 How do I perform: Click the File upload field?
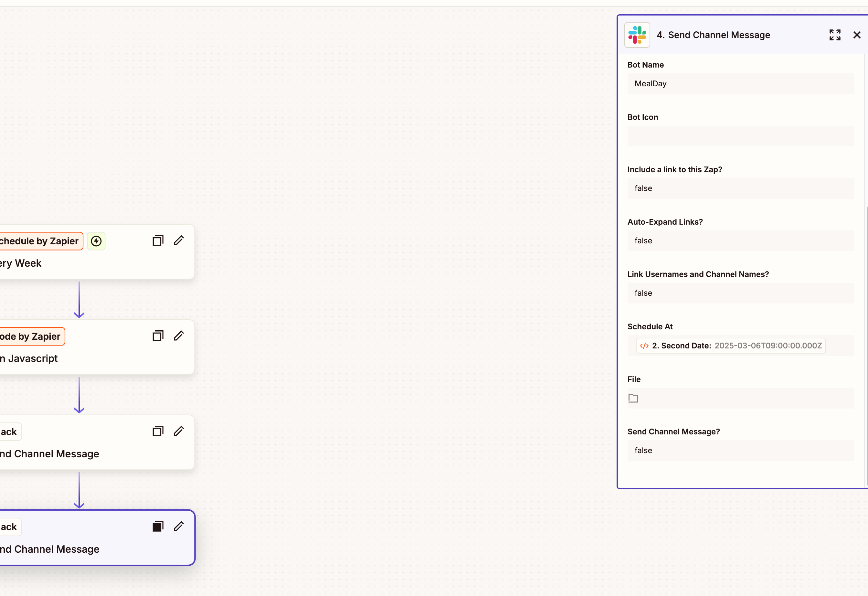tap(741, 398)
